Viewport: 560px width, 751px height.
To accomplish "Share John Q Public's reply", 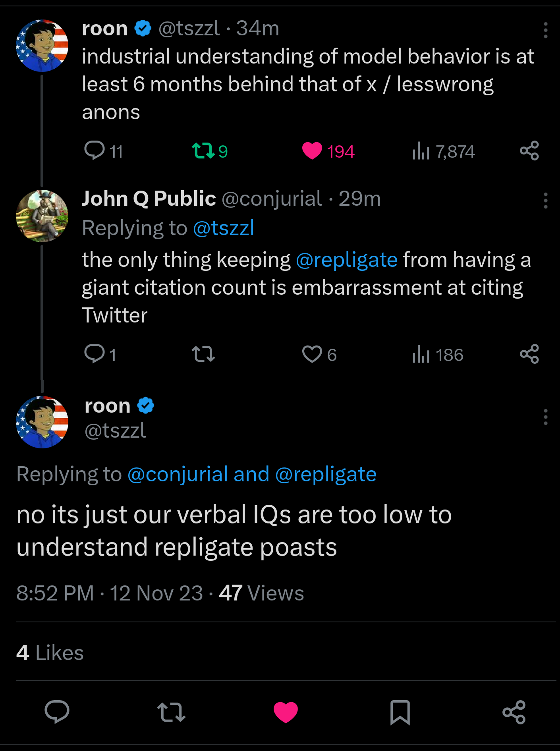I will (529, 354).
